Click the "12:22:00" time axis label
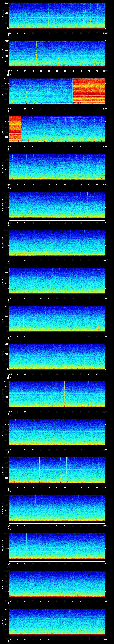This screenshot has width=114, height=644. (x=9, y=336)
